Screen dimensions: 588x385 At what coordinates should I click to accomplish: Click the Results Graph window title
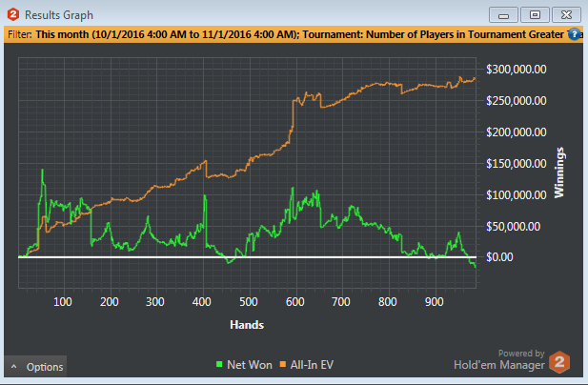tap(59, 15)
